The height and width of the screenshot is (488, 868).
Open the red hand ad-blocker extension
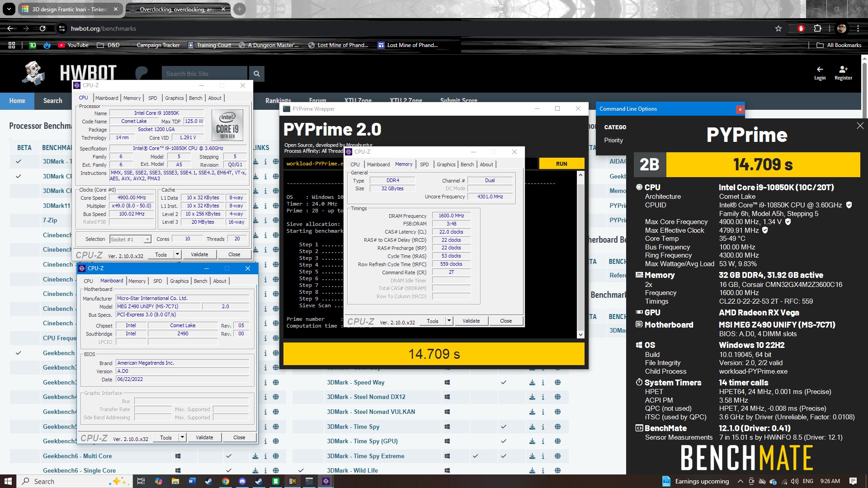point(801,28)
